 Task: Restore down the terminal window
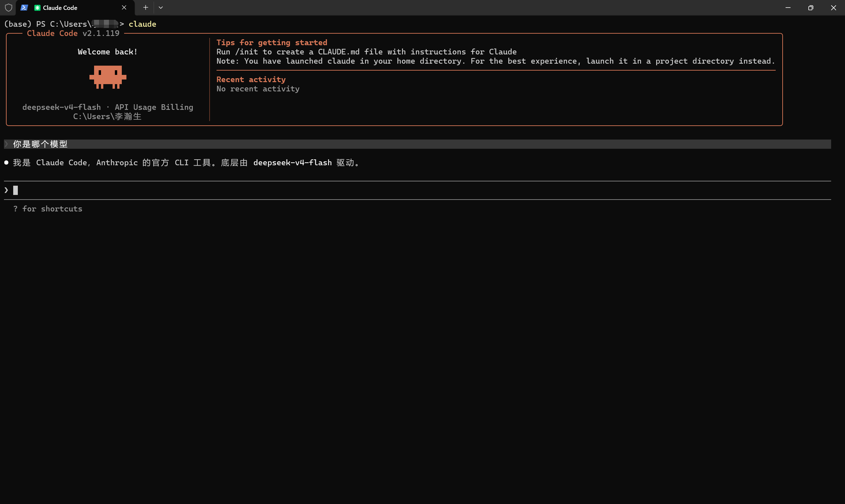[810, 8]
